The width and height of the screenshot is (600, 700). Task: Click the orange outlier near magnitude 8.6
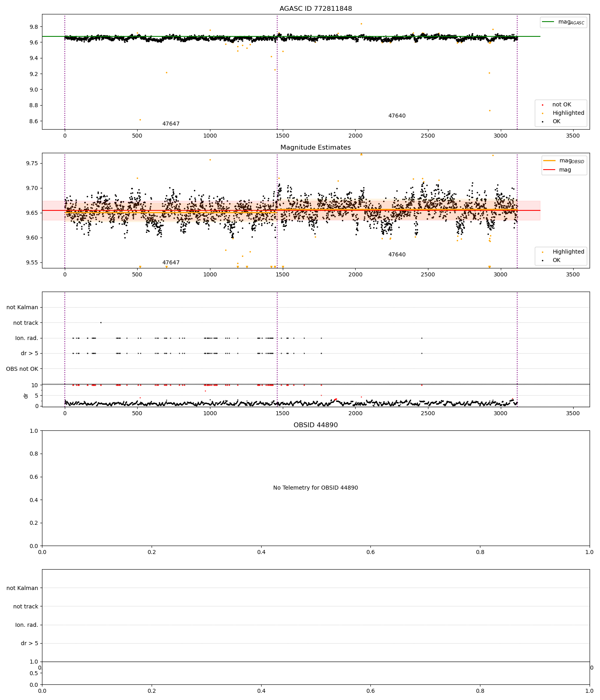click(140, 120)
